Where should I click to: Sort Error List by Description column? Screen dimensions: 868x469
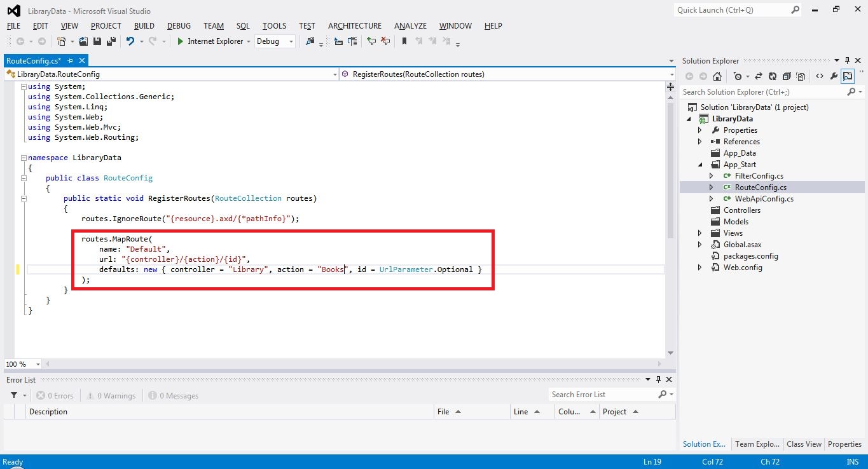pyautogui.click(x=230, y=412)
